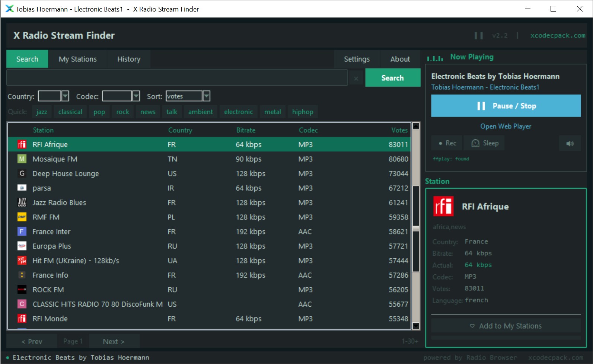Click the list scrollbar down arrow

point(416,326)
